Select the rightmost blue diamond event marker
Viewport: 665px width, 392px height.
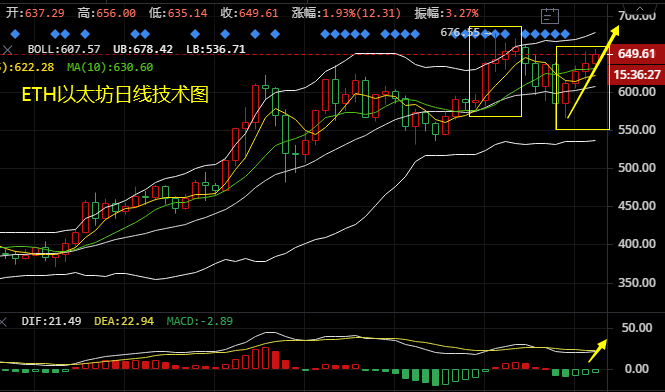[565, 34]
